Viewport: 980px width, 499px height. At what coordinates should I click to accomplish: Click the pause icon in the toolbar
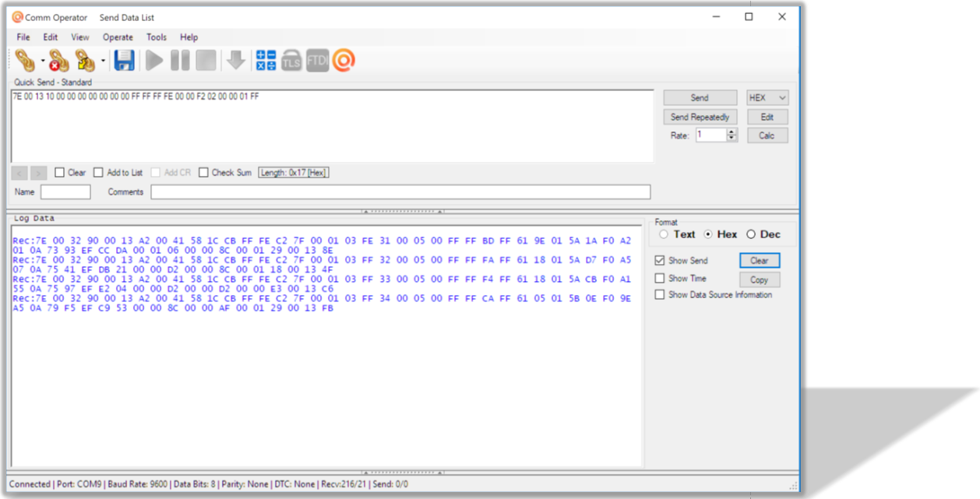[180, 60]
